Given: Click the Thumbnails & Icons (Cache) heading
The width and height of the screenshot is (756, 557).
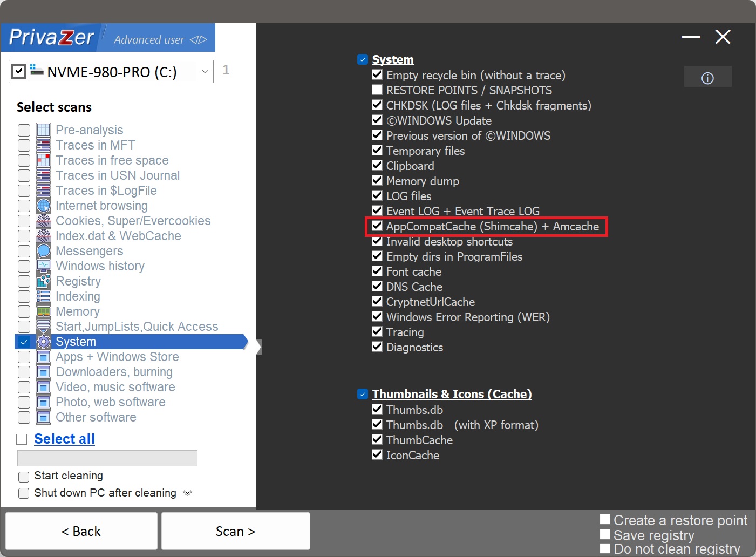Looking at the screenshot, I should (x=452, y=394).
